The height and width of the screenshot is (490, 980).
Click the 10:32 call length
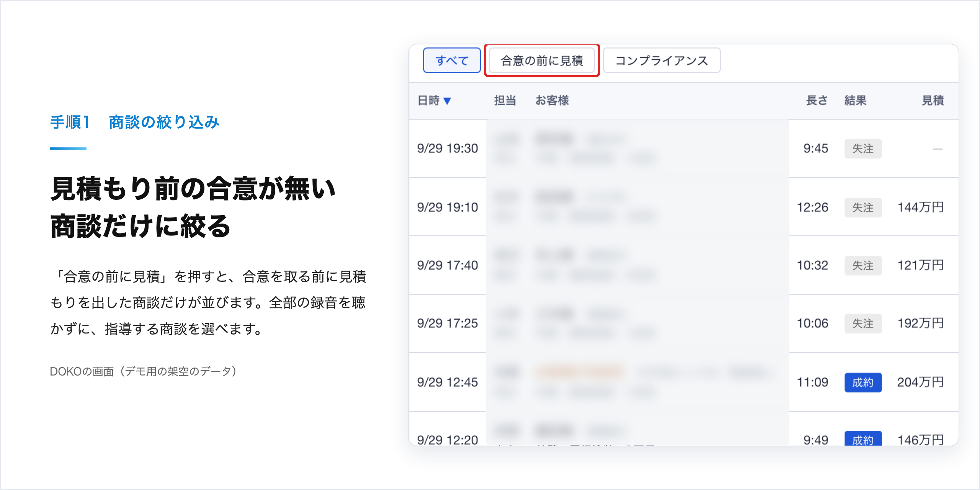(x=812, y=265)
